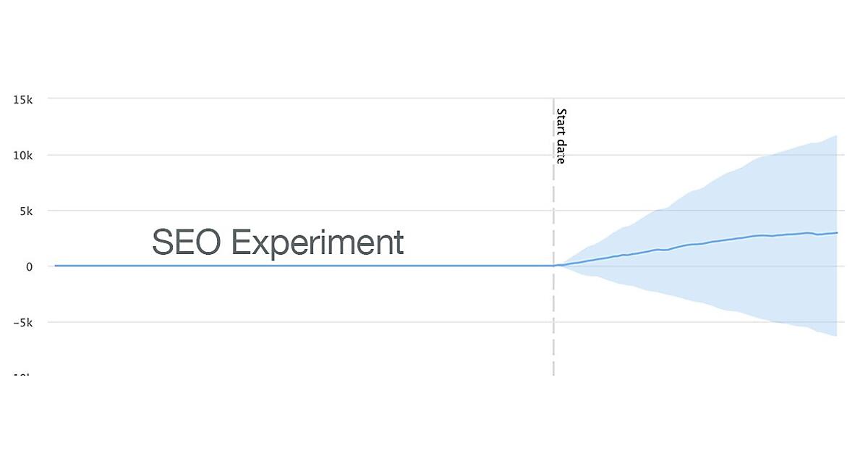Click the 0 y-axis label
The height and width of the screenshot is (456, 868).
(30, 266)
